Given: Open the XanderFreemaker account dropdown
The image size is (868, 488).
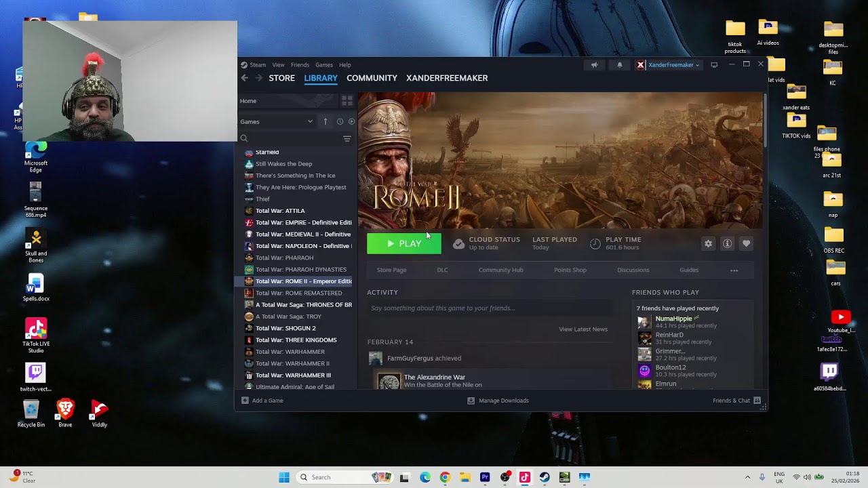Looking at the screenshot, I should point(673,65).
